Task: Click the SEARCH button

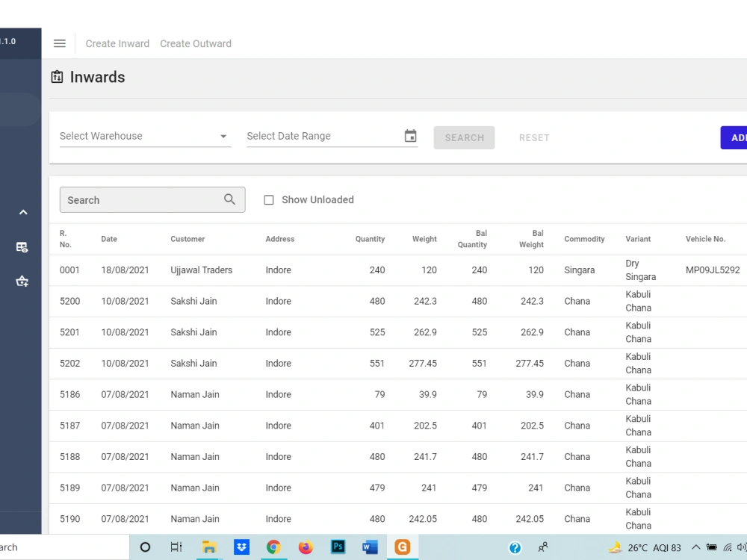Action: pyautogui.click(x=464, y=137)
